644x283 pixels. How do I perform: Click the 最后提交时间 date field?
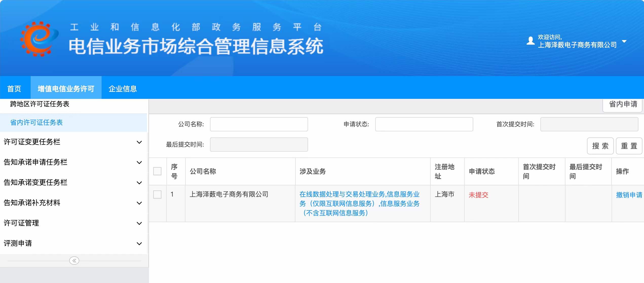259,145
